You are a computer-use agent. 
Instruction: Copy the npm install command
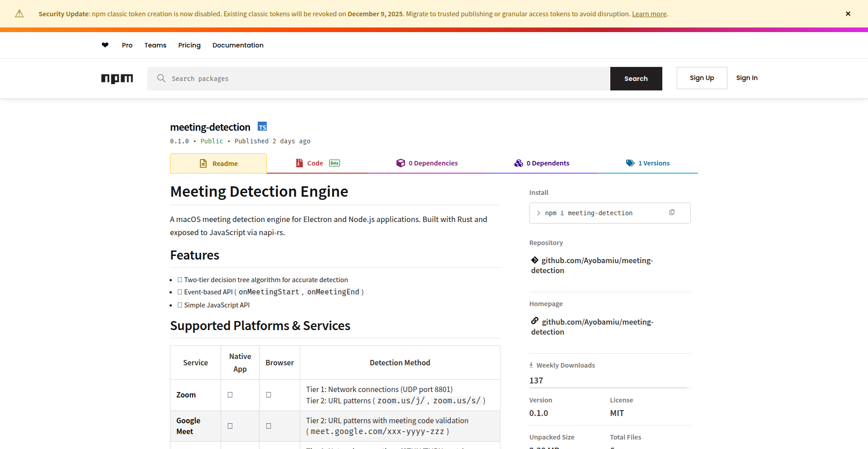(x=672, y=213)
